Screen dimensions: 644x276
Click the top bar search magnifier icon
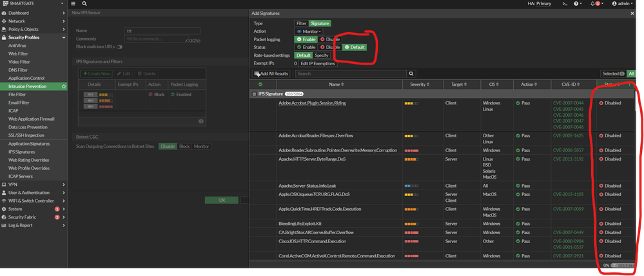tap(84, 4)
